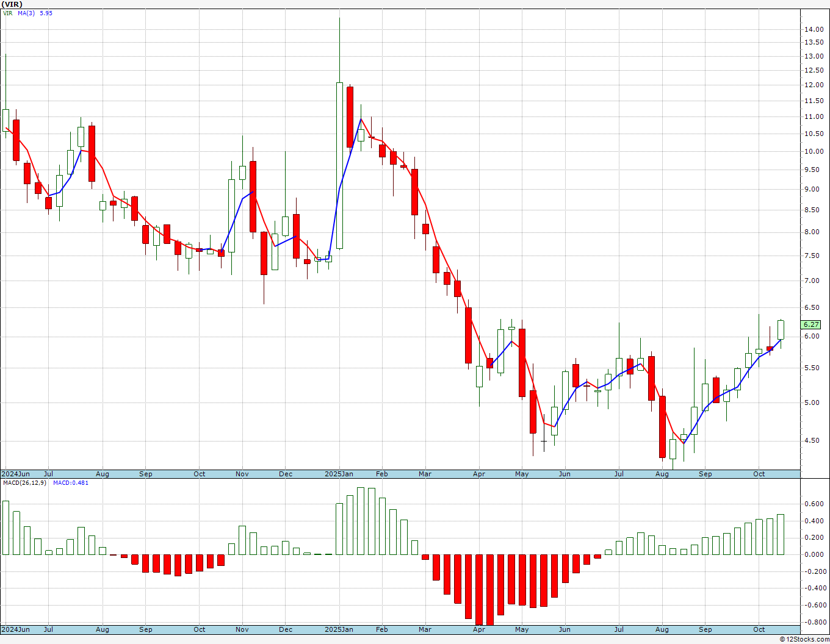Click the 14.00 price axis label

coord(814,30)
